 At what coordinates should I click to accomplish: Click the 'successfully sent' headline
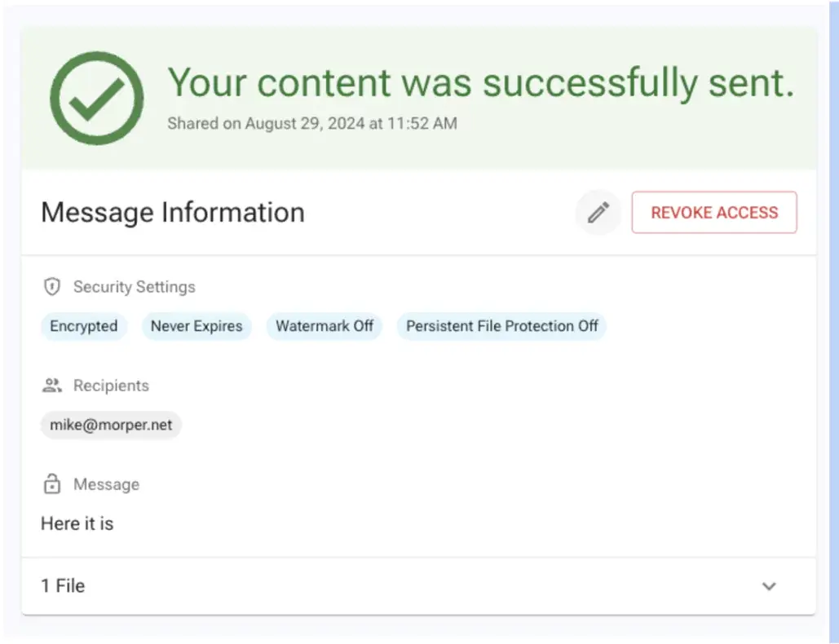[x=481, y=82]
